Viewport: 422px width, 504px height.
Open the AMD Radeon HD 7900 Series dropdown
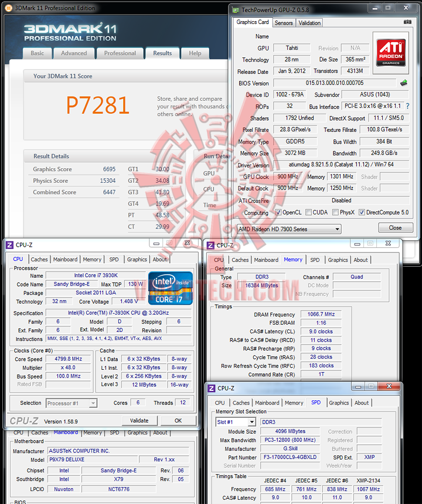point(289,229)
